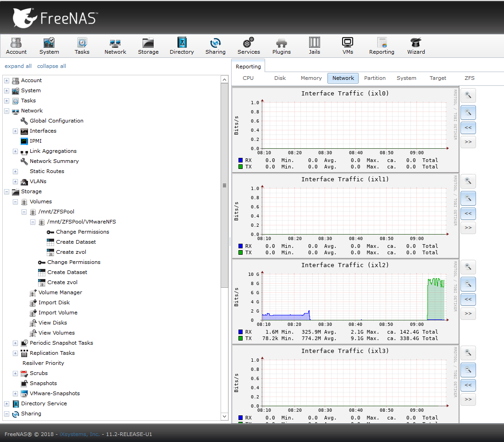Expand the Account tree node

(x=7, y=81)
